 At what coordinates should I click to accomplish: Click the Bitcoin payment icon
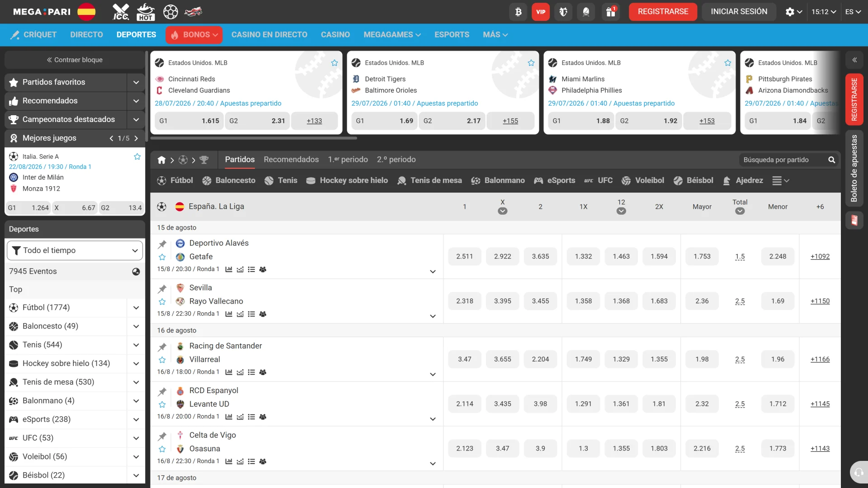click(x=519, y=12)
